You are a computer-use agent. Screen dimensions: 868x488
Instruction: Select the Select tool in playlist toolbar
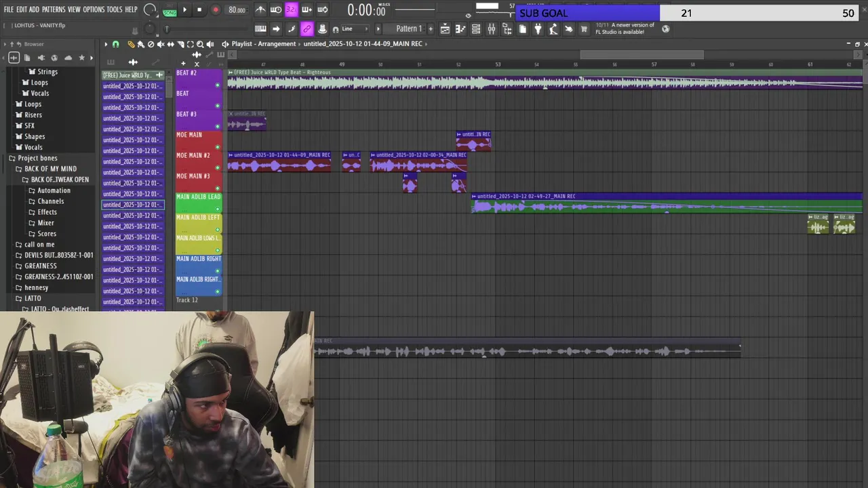(190, 44)
